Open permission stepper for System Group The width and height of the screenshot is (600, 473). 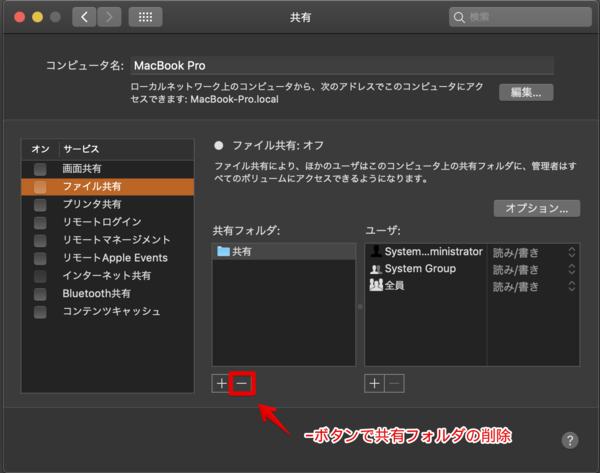click(572, 269)
